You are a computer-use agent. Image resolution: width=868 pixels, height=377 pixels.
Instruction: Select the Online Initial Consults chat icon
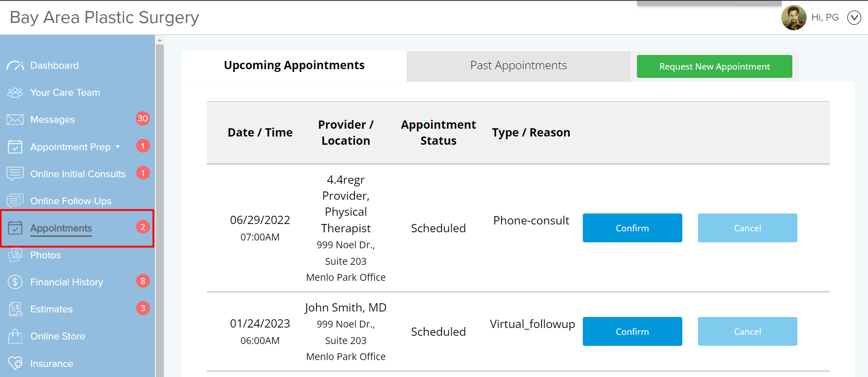point(15,174)
